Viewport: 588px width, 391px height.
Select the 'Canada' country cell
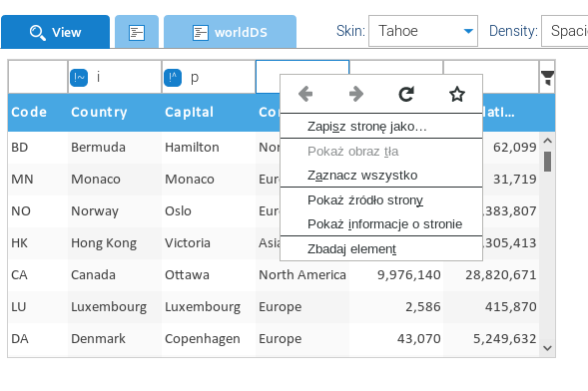pyautogui.click(x=115, y=275)
